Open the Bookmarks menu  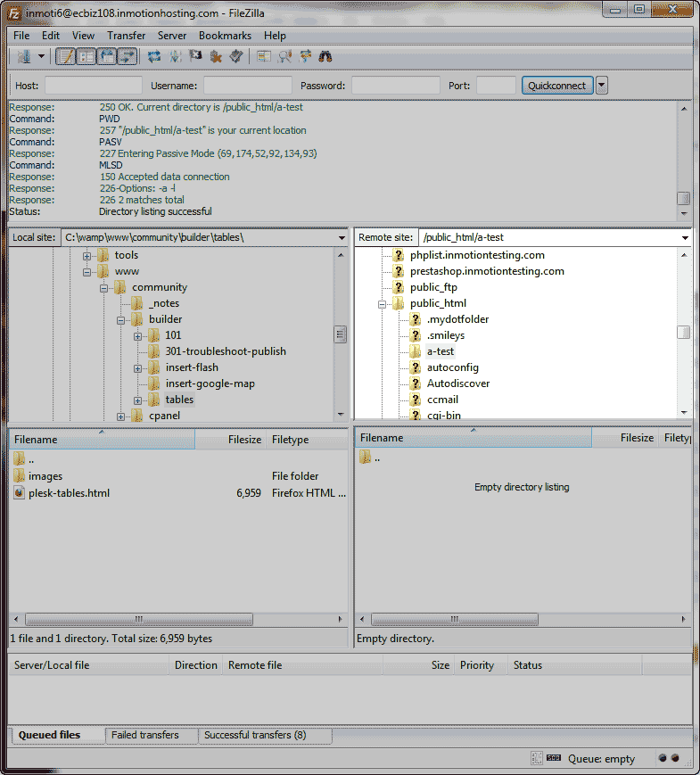pos(225,36)
